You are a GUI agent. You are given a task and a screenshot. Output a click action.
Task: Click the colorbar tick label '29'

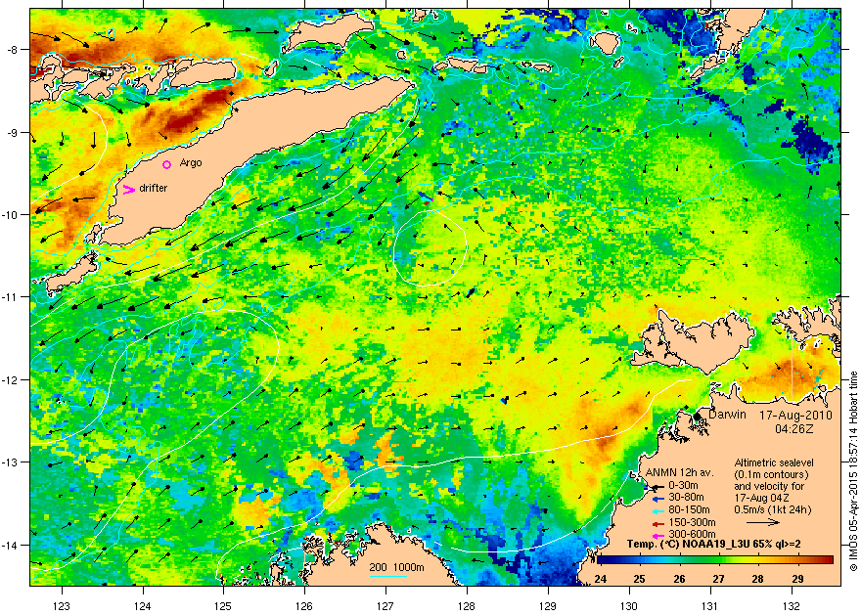point(797,579)
